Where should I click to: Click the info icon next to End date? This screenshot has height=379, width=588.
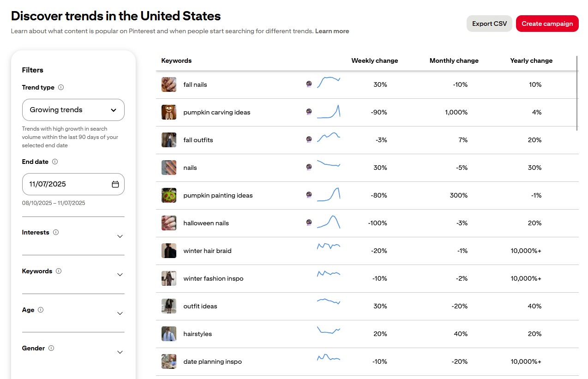point(56,162)
